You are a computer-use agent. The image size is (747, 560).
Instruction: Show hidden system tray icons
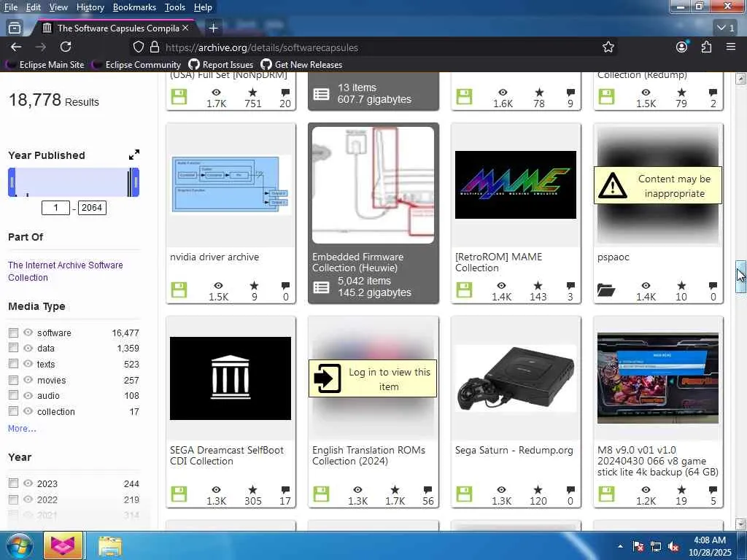[x=620, y=547]
